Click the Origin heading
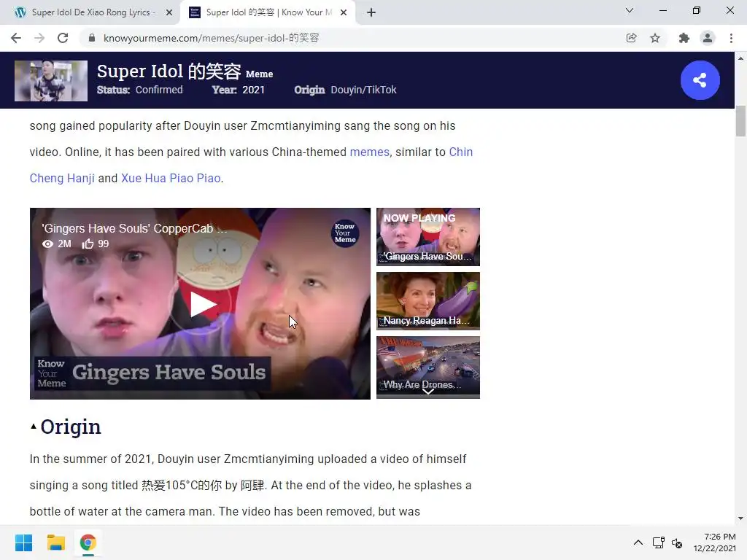This screenshot has height=560, width=747. 71,427
